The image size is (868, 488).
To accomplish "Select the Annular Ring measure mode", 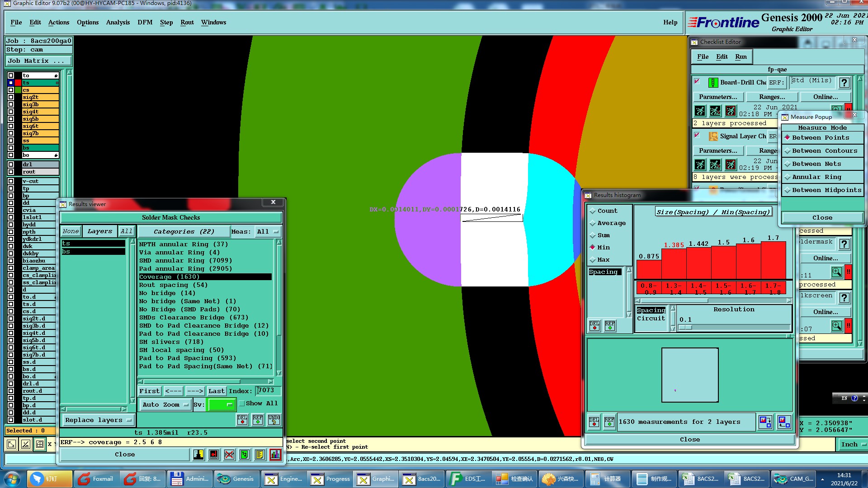I will pyautogui.click(x=816, y=177).
